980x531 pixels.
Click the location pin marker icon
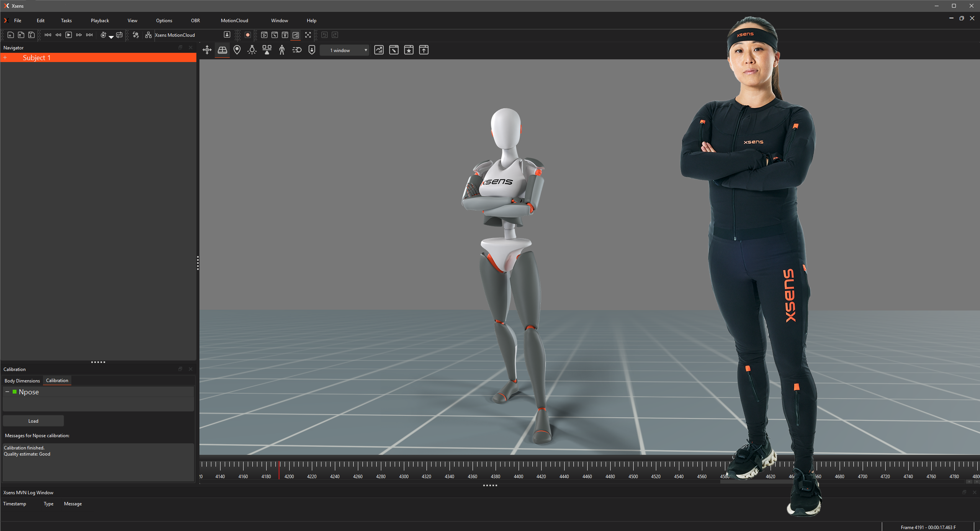click(237, 50)
